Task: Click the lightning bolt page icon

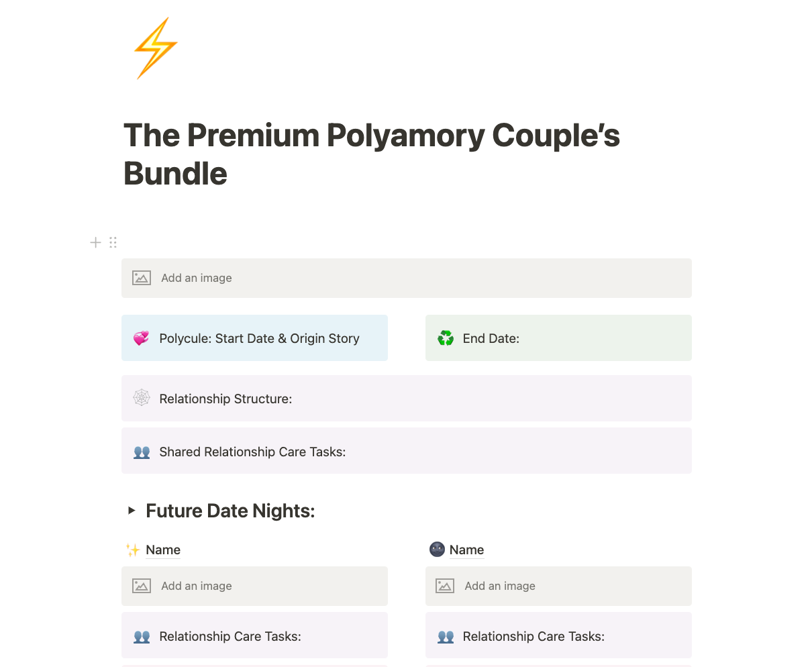Action: coord(156,48)
